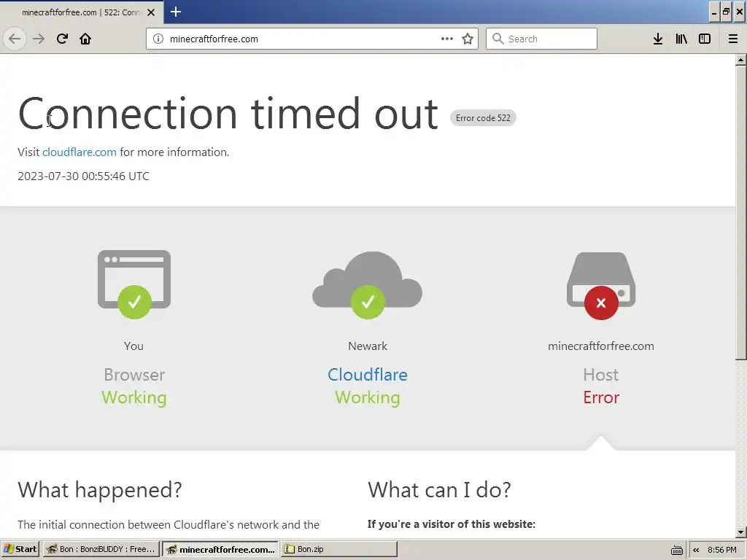This screenshot has width=747, height=560.
Task: Click the search magnifier icon
Action: pyautogui.click(x=498, y=39)
